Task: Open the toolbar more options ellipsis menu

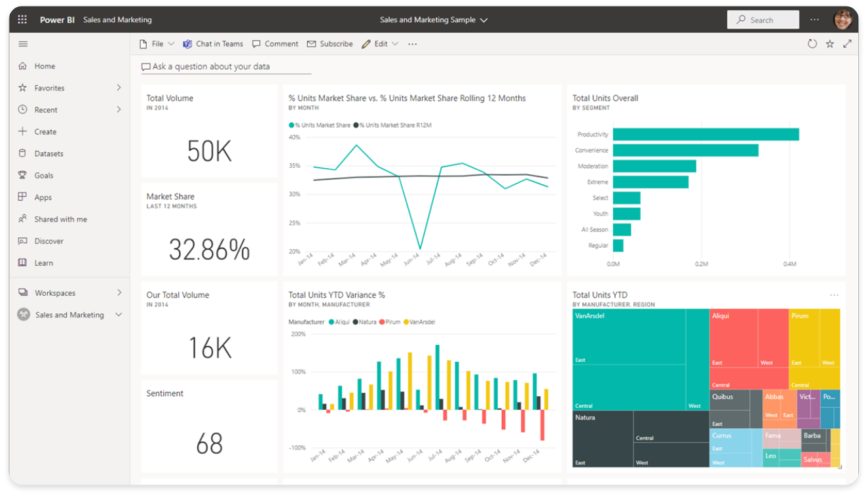Action: tap(412, 43)
